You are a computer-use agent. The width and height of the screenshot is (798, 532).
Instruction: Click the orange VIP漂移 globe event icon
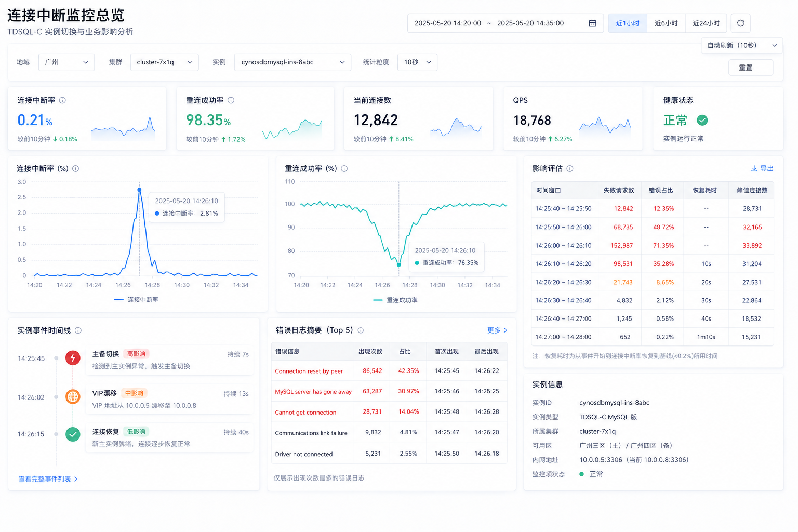coord(73,397)
